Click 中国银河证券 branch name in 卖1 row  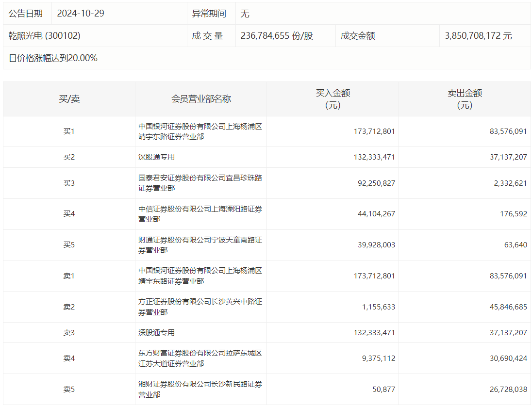pos(200,276)
